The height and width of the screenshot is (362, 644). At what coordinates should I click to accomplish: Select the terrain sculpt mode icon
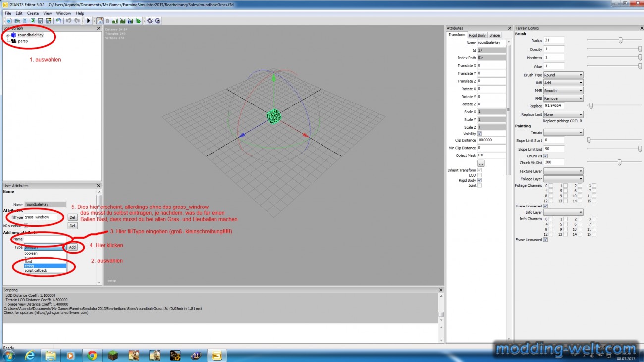tap(115, 21)
